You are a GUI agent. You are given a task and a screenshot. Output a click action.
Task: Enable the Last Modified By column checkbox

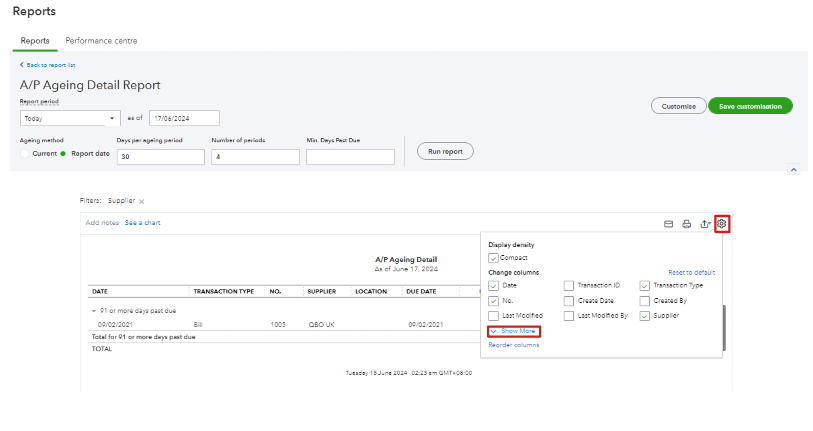coord(569,316)
